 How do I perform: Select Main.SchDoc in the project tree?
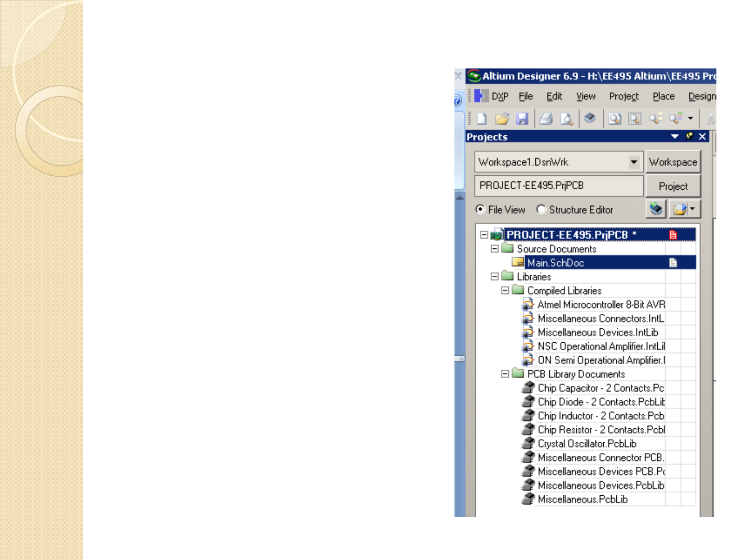click(556, 263)
